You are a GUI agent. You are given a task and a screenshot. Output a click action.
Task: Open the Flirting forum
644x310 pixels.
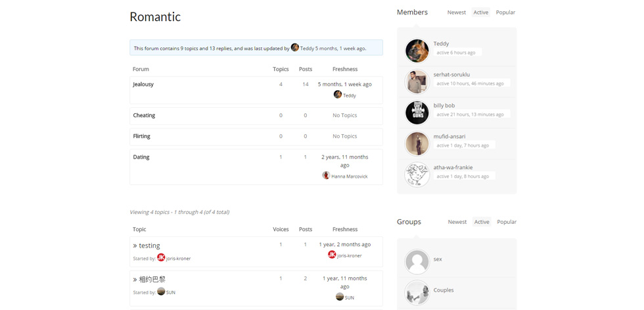pyautogui.click(x=142, y=136)
